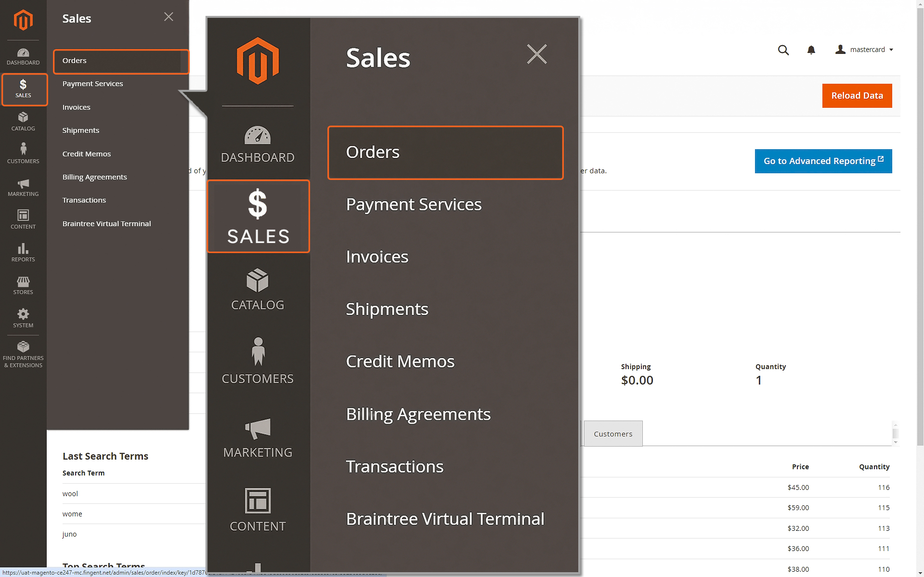Click the Magento logo in the narrow left sidebar
The image size is (924, 577).
point(23,20)
